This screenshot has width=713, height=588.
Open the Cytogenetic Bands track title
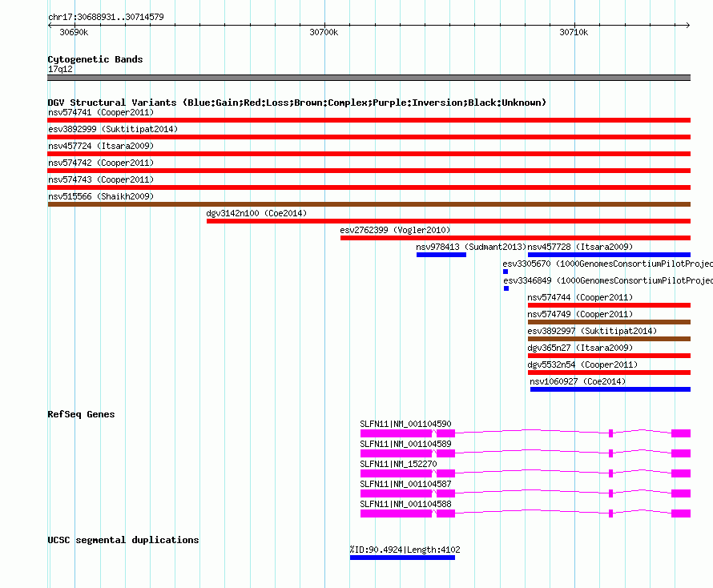coord(95,59)
